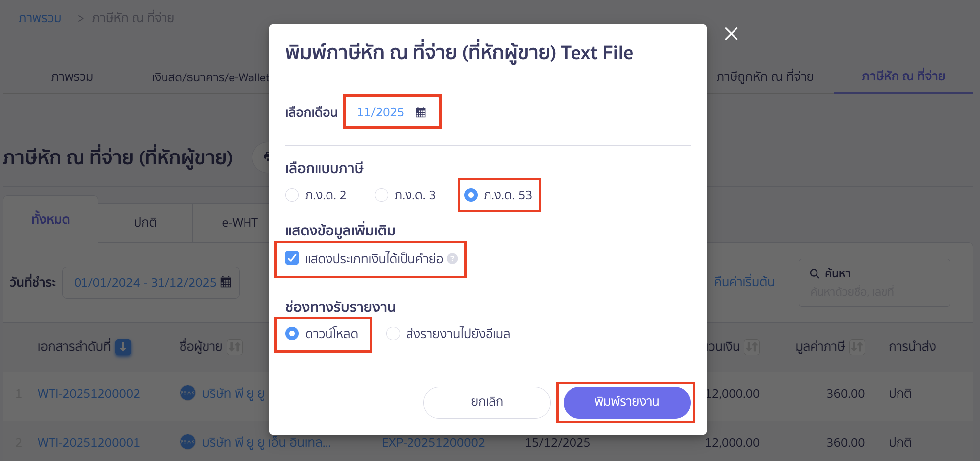The height and width of the screenshot is (461, 980).
Task: Choose ส่งรายงานไปยังอีเมล as report channel
Action: tap(393, 334)
